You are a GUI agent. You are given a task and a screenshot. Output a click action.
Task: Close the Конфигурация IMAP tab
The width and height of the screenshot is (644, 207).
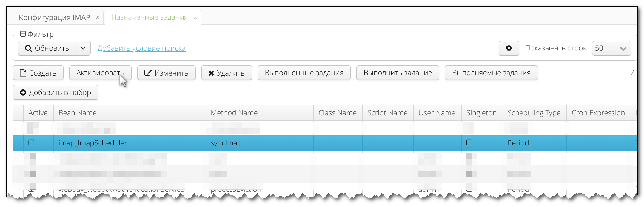point(98,17)
